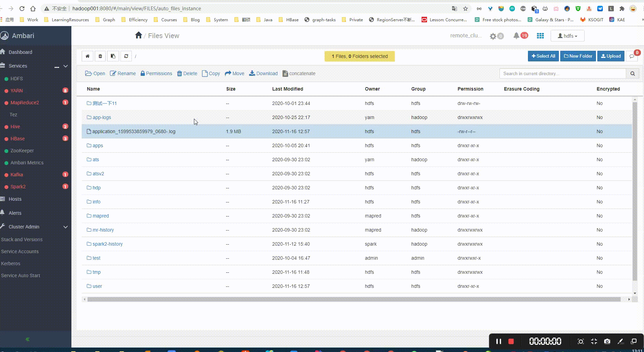The image size is (644, 352).
Task: Delete the selected file
Action: click(x=187, y=73)
